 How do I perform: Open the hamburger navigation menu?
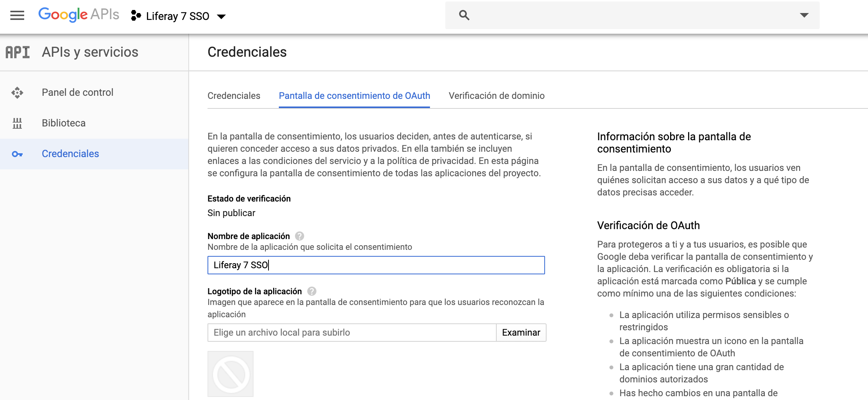[x=17, y=16]
